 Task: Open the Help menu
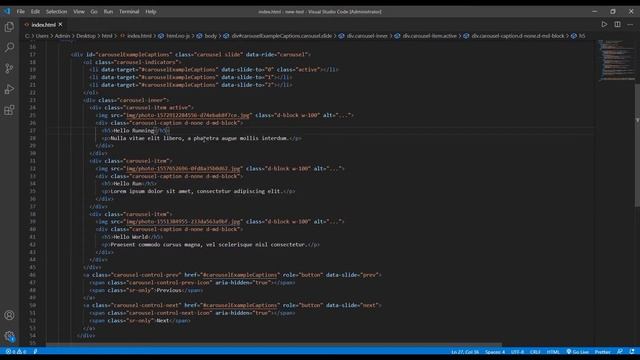point(151,12)
